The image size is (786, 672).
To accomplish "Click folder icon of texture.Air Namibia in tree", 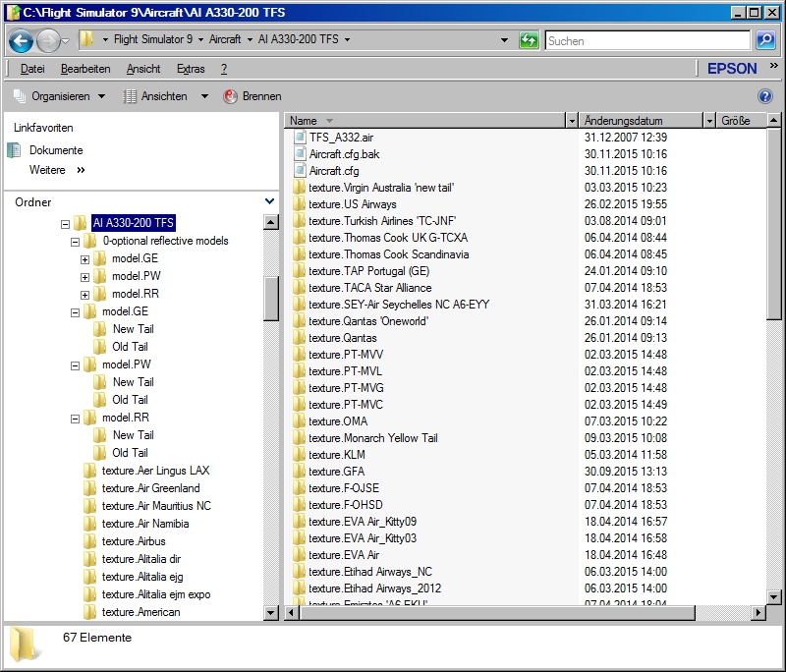I will pyautogui.click(x=90, y=524).
